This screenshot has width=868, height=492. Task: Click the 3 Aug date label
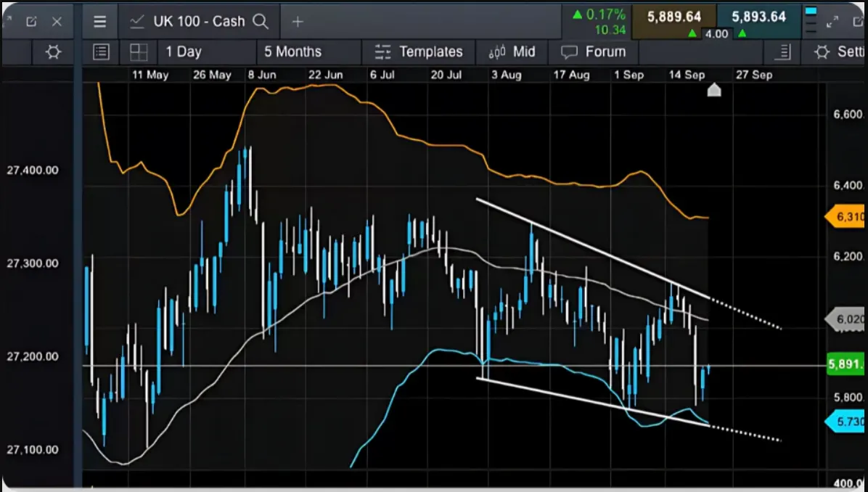[506, 75]
